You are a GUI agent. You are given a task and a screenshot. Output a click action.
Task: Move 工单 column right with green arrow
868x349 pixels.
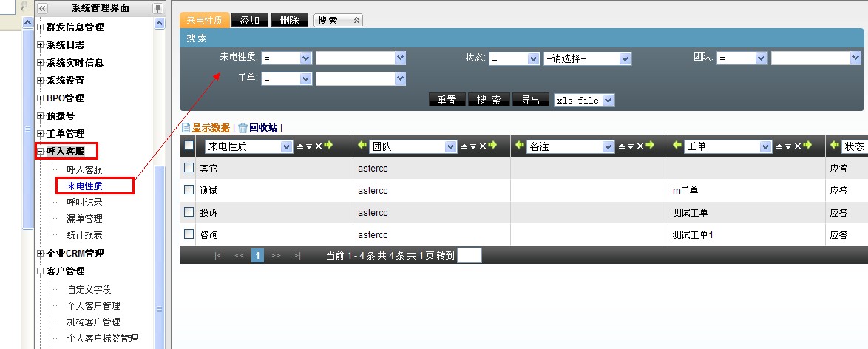808,146
